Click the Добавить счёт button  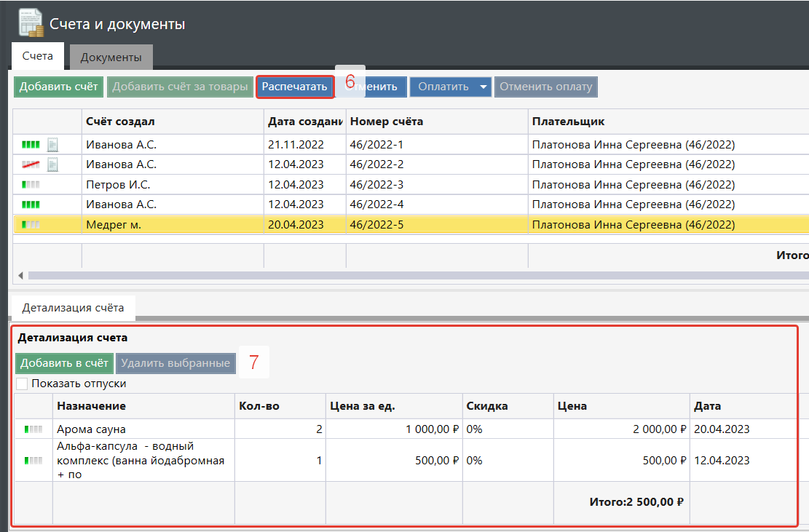(x=58, y=87)
